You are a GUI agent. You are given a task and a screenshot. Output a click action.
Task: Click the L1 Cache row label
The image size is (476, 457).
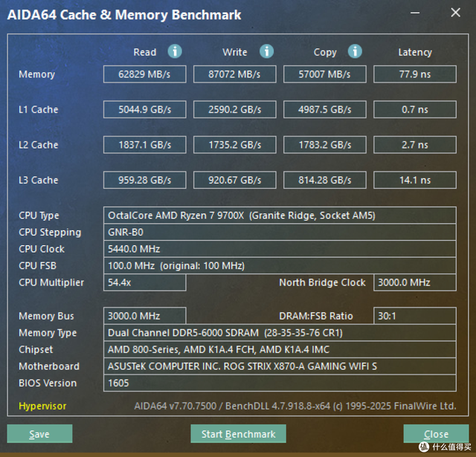click(x=38, y=109)
